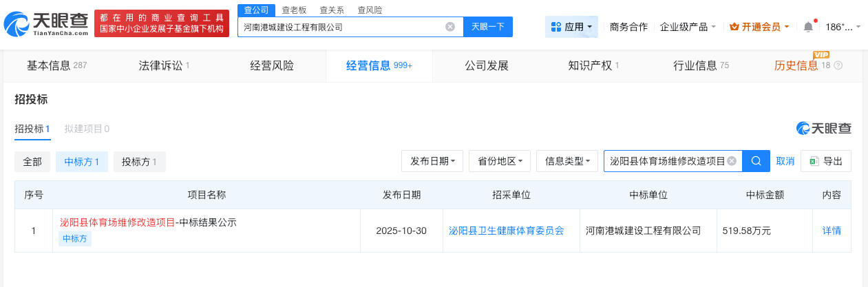Open the notification bell
868x287 pixels.
(x=808, y=27)
